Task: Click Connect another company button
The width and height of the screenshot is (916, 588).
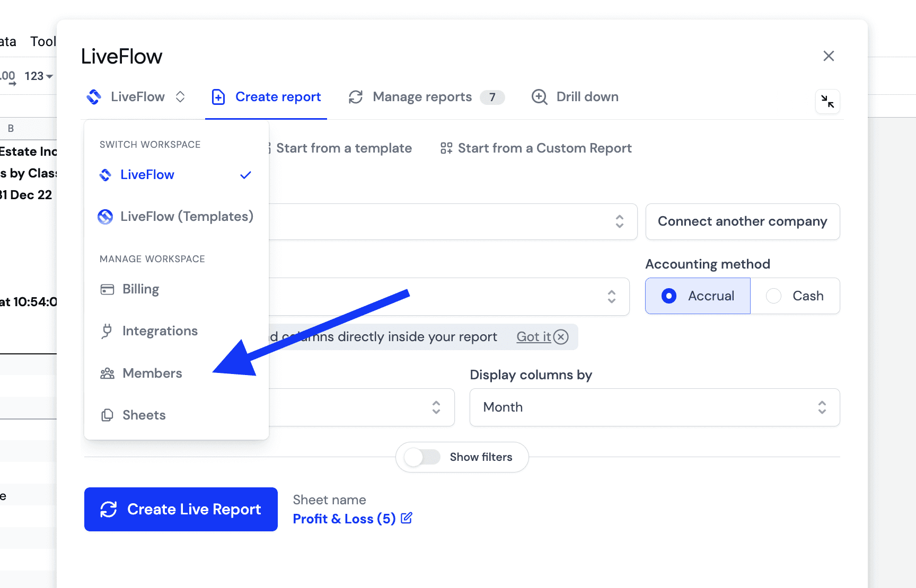Action: (743, 221)
